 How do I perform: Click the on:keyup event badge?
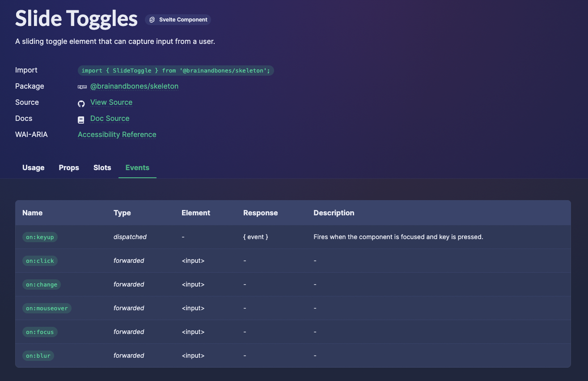coord(40,237)
